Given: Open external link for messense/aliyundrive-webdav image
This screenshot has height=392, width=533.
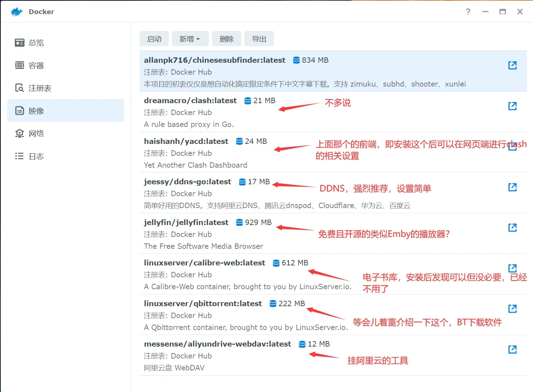Looking at the screenshot, I should 512,349.
